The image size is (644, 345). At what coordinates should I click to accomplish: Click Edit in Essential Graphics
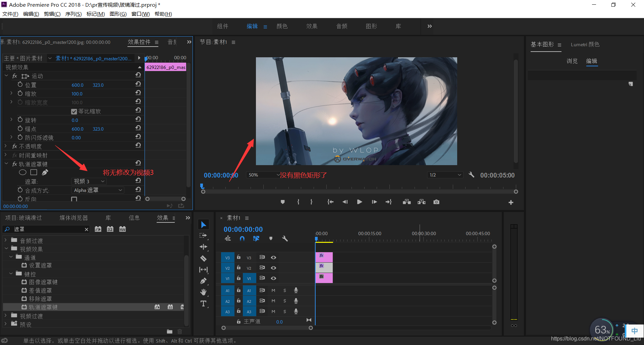click(592, 61)
